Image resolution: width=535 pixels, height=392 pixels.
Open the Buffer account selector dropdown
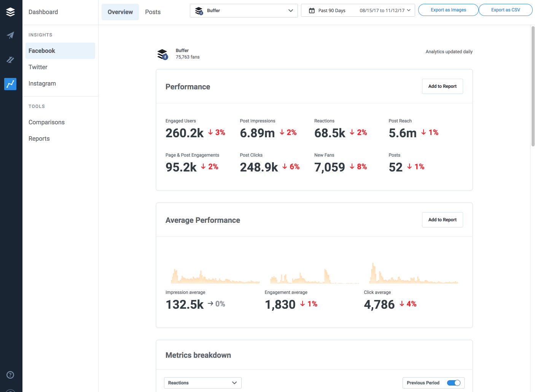click(x=244, y=11)
